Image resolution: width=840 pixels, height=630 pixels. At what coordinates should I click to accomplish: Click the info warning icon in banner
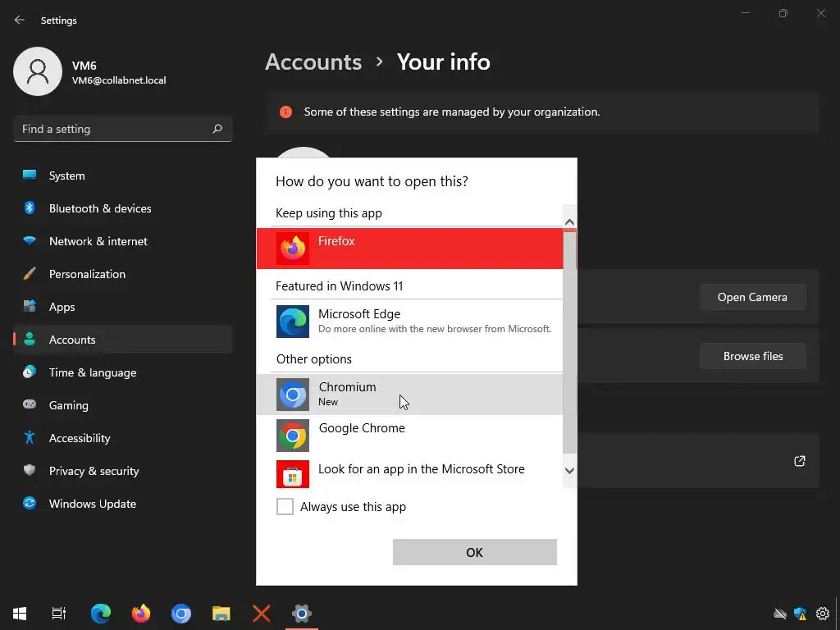[x=285, y=112]
